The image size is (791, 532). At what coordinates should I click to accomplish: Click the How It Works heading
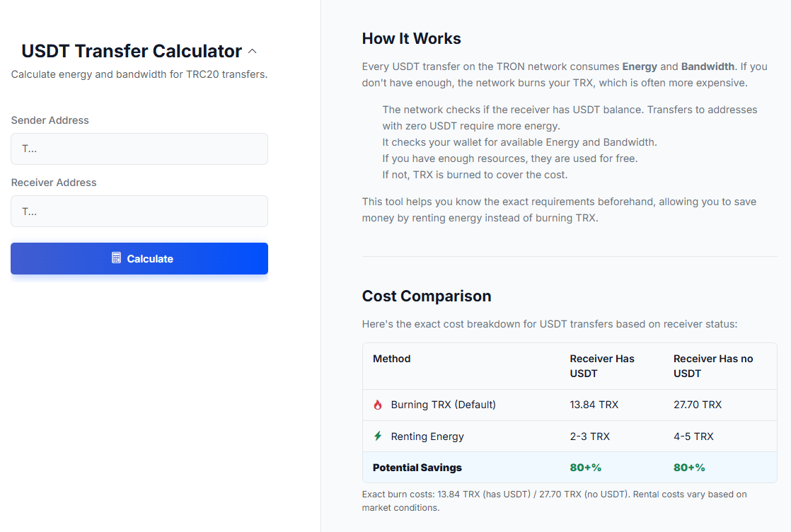pos(411,39)
